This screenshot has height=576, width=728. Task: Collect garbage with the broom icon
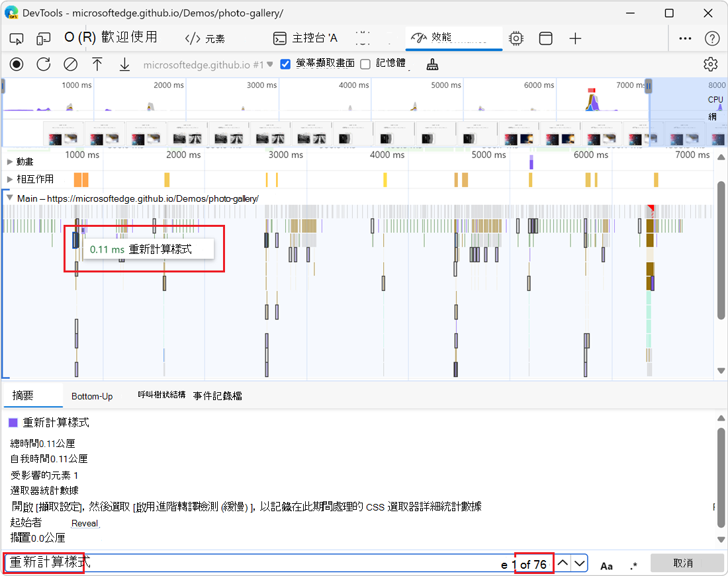click(432, 64)
